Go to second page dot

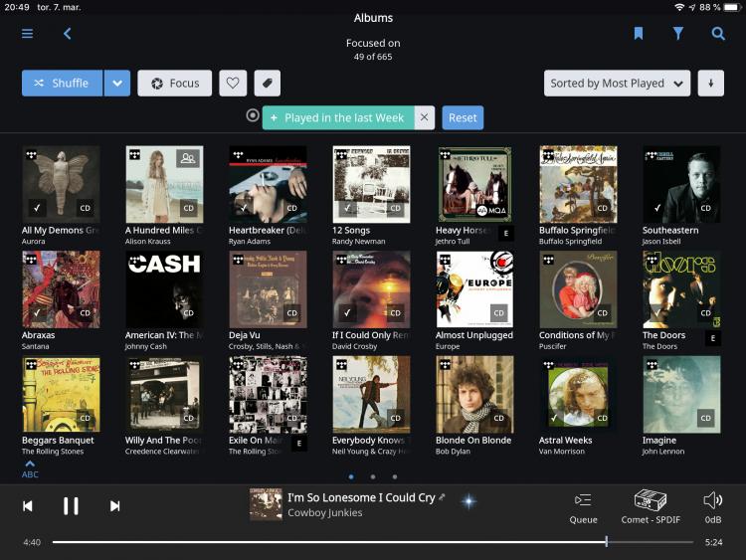coord(373,476)
